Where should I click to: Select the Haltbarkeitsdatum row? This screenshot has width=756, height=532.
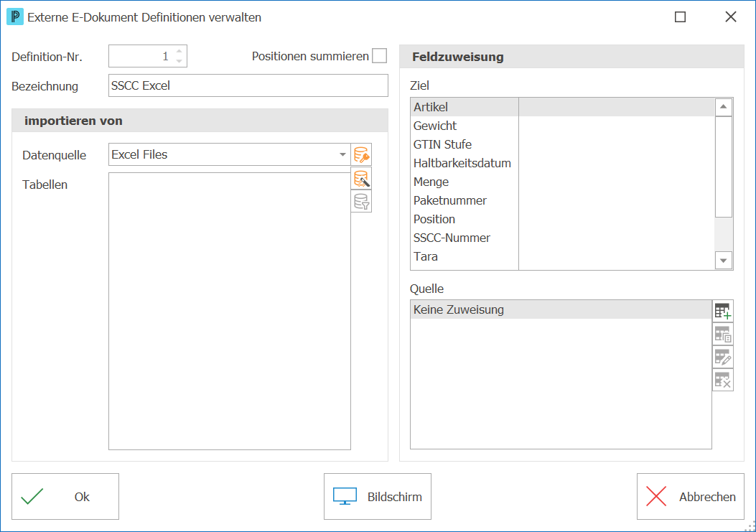tap(562, 163)
